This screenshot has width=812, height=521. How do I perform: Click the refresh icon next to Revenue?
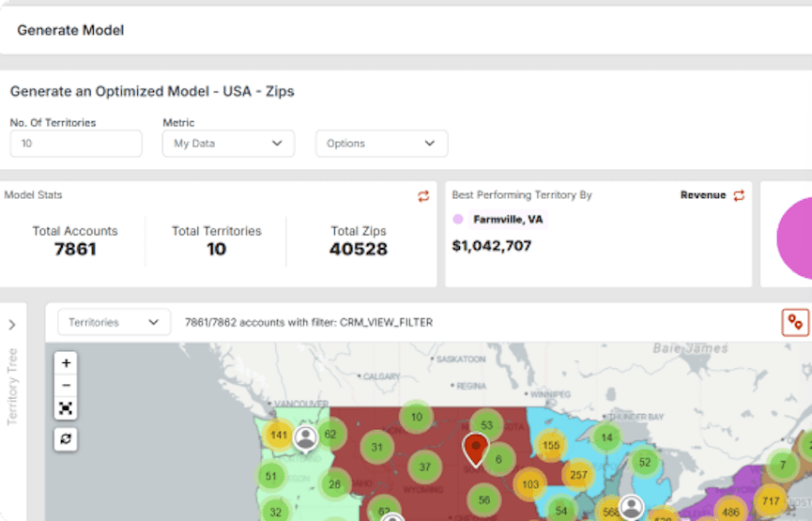tap(739, 195)
